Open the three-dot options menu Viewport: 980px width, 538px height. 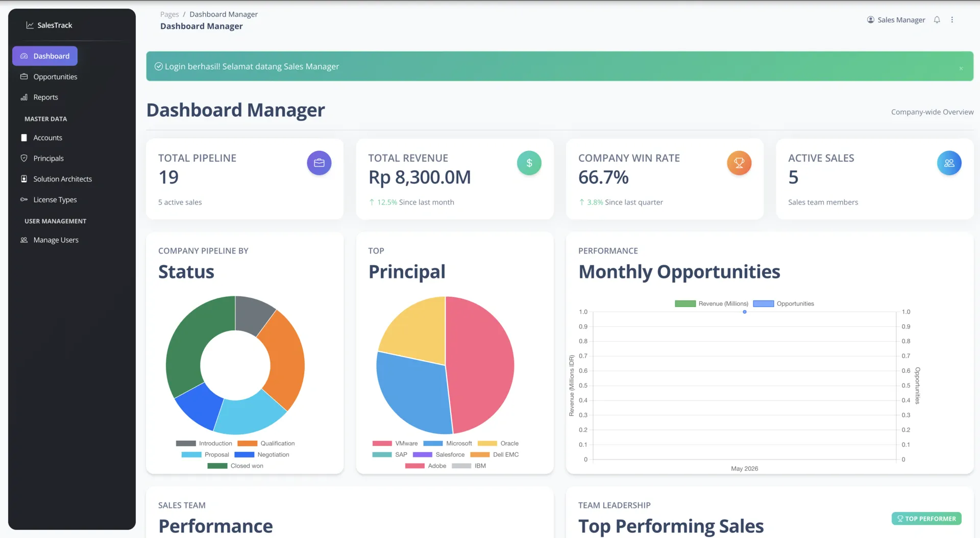[952, 20]
